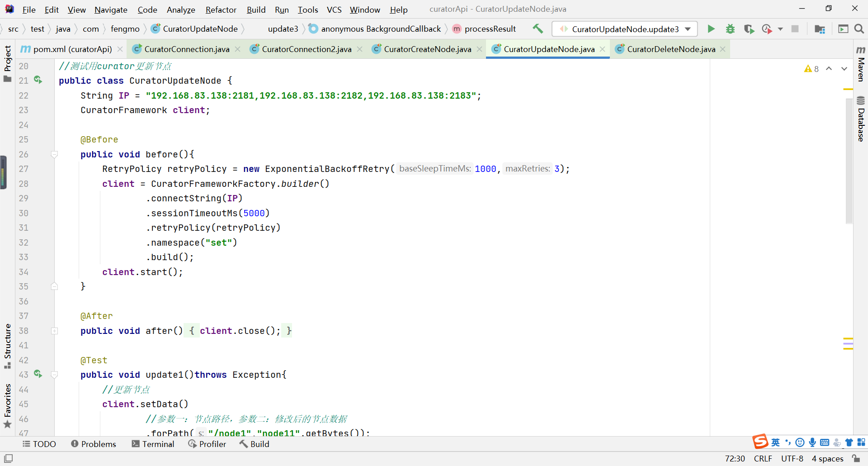Open the Project tool window

click(7, 63)
